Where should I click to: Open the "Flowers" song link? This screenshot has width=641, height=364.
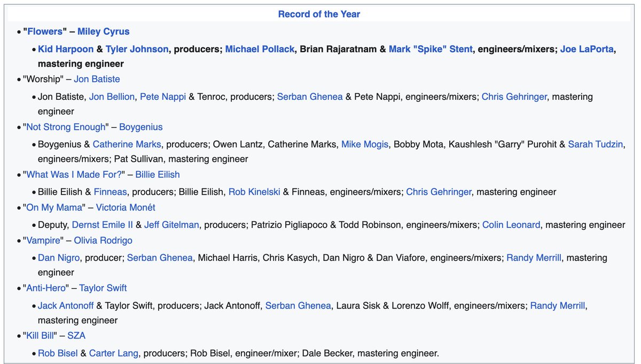pos(45,31)
